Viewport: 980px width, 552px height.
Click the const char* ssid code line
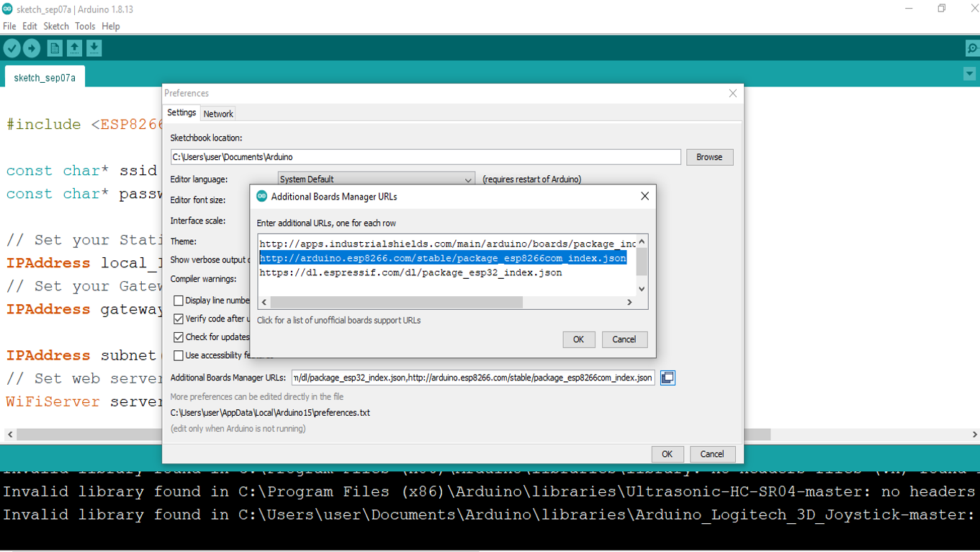(81, 171)
